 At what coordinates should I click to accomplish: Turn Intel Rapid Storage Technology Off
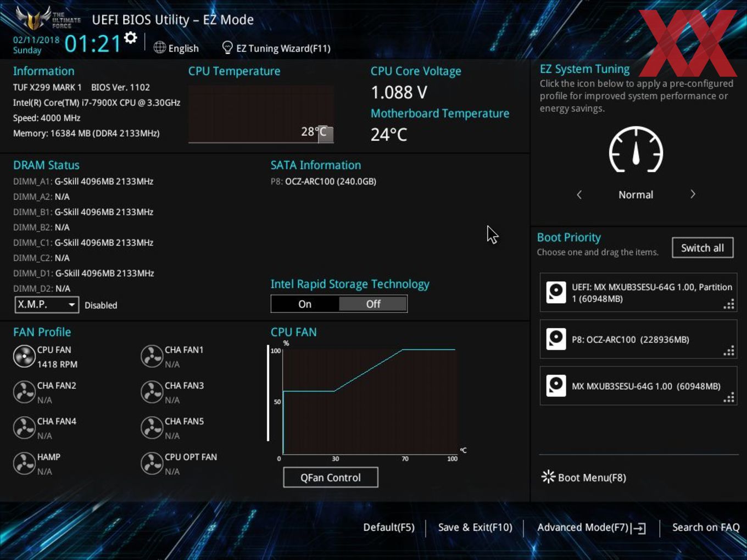point(373,304)
